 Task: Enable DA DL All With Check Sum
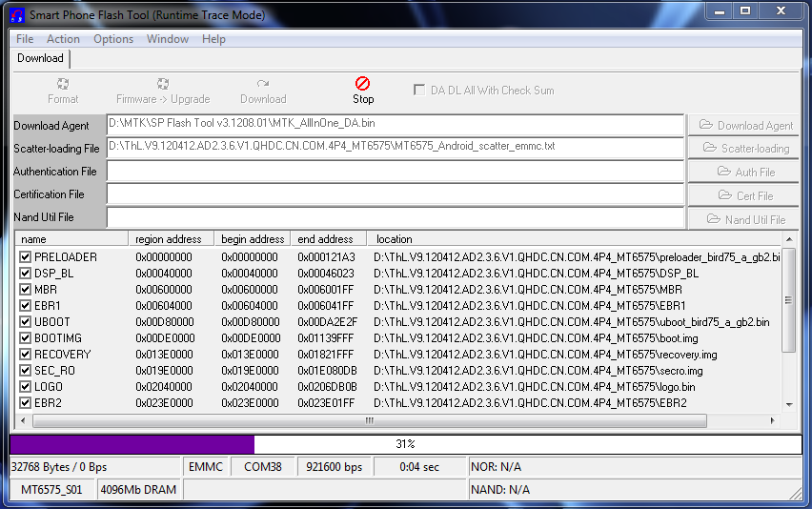pyautogui.click(x=419, y=91)
